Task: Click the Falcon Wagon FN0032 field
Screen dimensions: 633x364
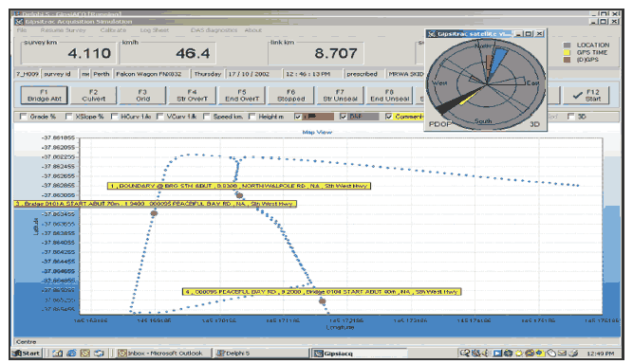Action: click(x=152, y=74)
